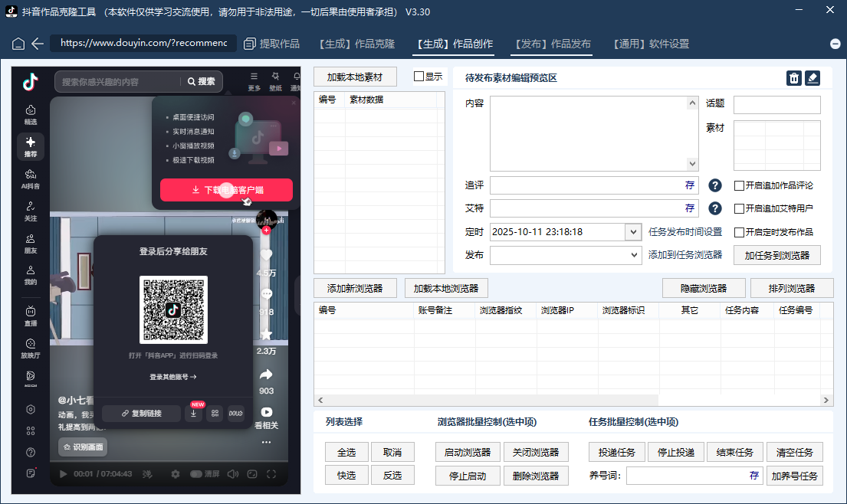
Task: Select 推荐 in the Douyin sidebar
Action: pyautogui.click(x=30, y=146)
